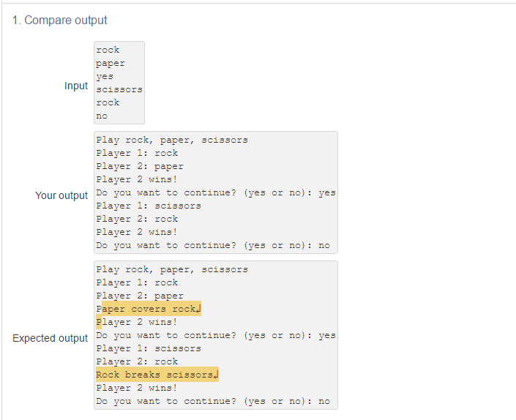This screenshot has height=420, width=516.
Task: Click "Player 2 wins!" below "Paper covers rock"
Action: coord(137,322)
